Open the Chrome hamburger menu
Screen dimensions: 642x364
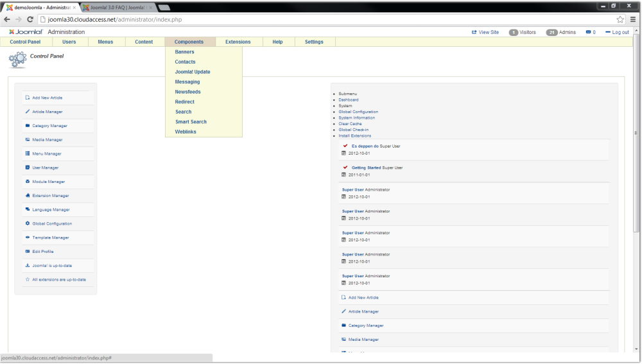click(x=632, y=19)
